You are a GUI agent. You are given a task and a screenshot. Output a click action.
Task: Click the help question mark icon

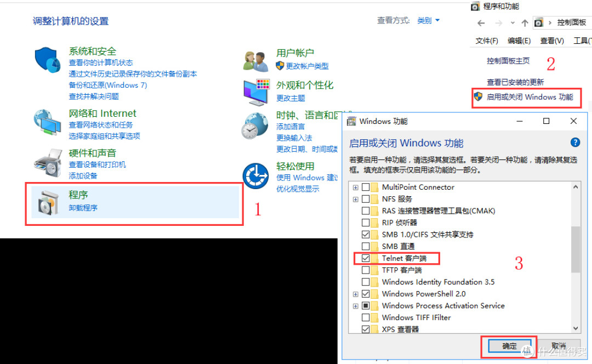tap(575, 143)
